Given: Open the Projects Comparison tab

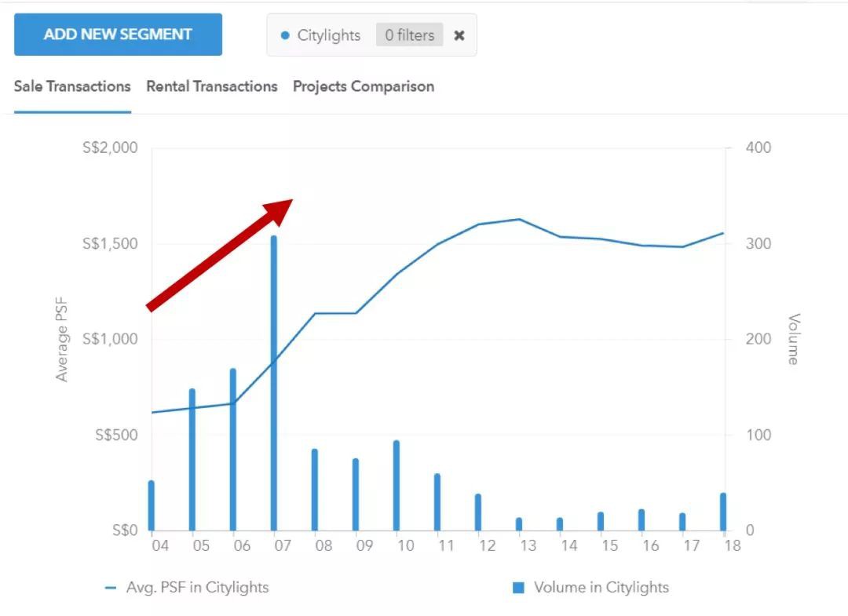Looking at the screenshot, I should [x=363, y=86].
